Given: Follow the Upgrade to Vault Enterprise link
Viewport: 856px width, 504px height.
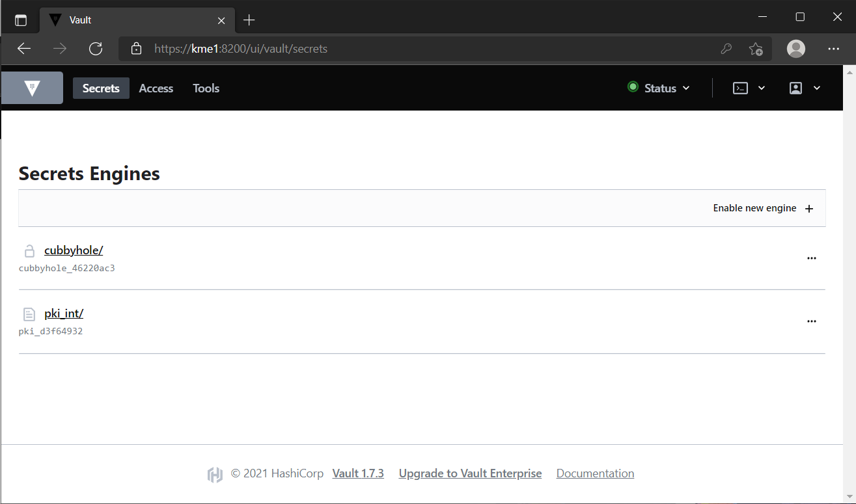Looking at the screenshot, I should 470,473.
